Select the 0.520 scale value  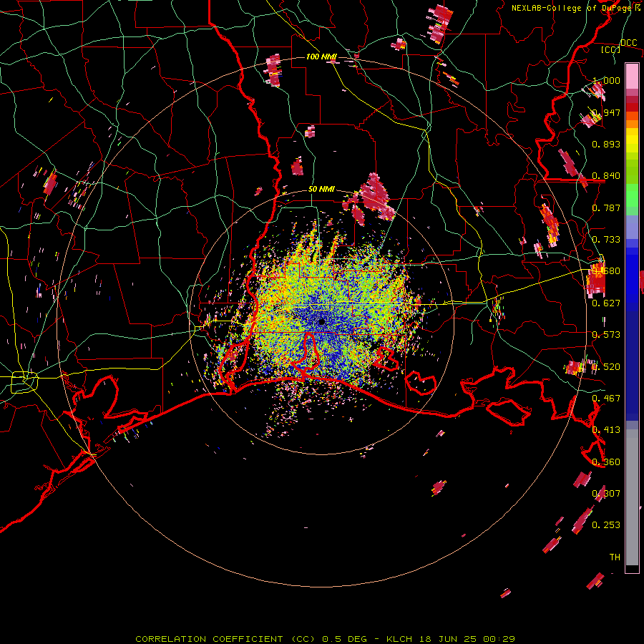[606, 367]
